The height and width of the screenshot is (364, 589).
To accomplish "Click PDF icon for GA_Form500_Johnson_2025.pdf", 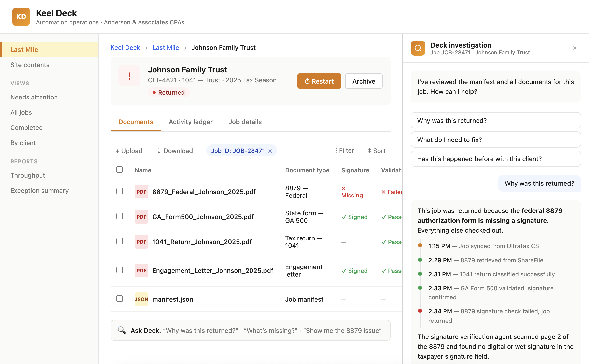I will pyautogui.click(x=141, y=217).
